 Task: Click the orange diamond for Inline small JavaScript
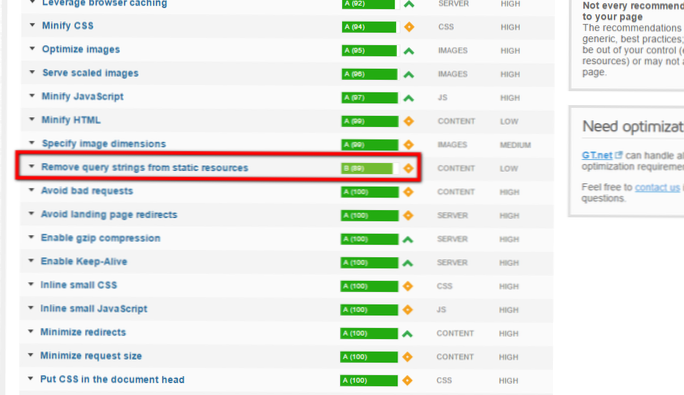coord(408,310)
